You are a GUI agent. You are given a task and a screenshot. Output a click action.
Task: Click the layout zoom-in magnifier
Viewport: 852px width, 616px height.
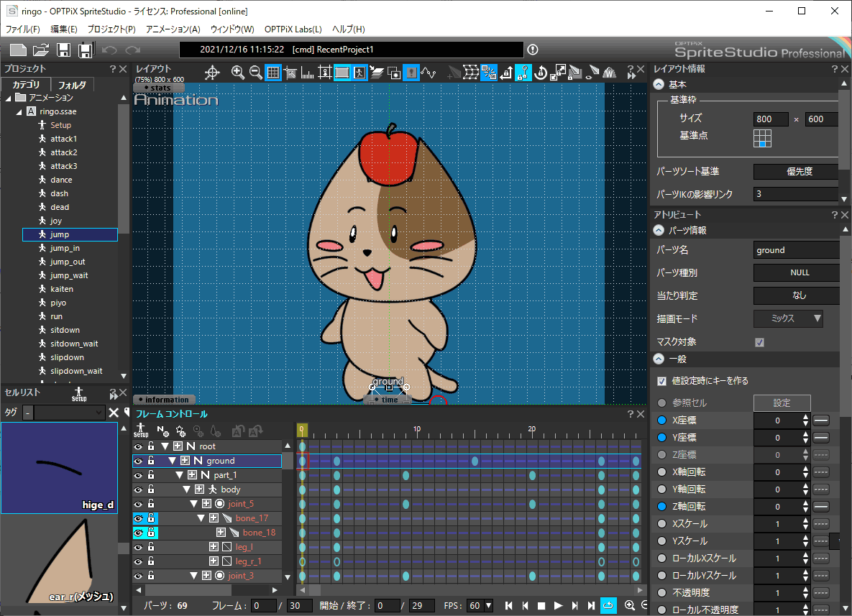[237, 73]
